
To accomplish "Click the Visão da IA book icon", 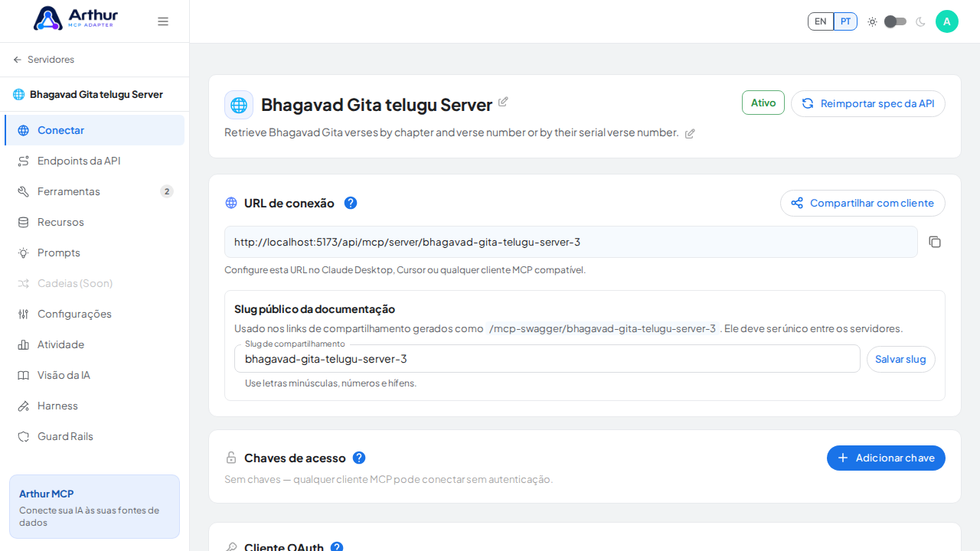I will pos(24,375).
